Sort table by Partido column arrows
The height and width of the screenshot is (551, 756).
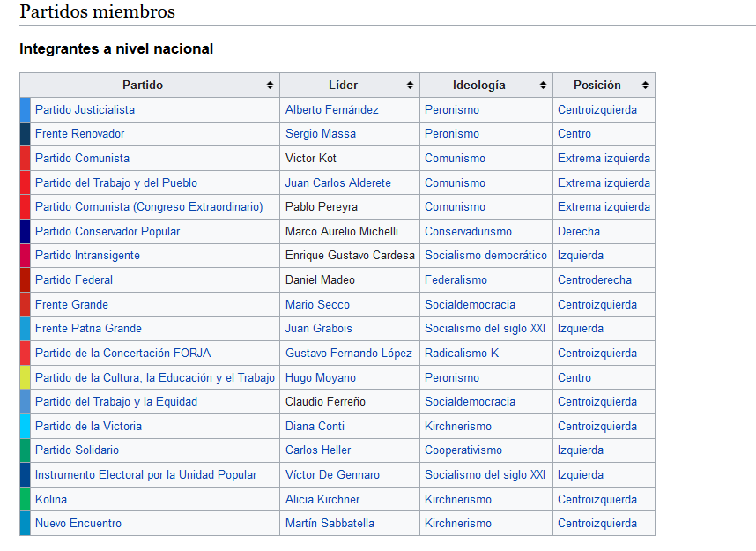point(270,86)
